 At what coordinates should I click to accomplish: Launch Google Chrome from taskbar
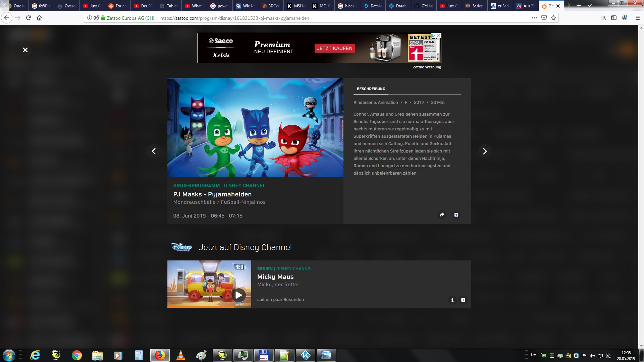(x=77, y=355)
